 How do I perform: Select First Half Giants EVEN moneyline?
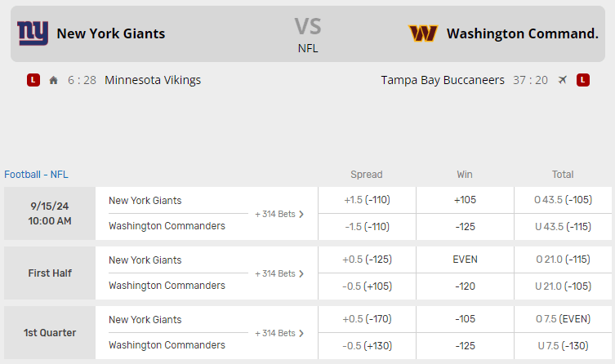point(465,260)
